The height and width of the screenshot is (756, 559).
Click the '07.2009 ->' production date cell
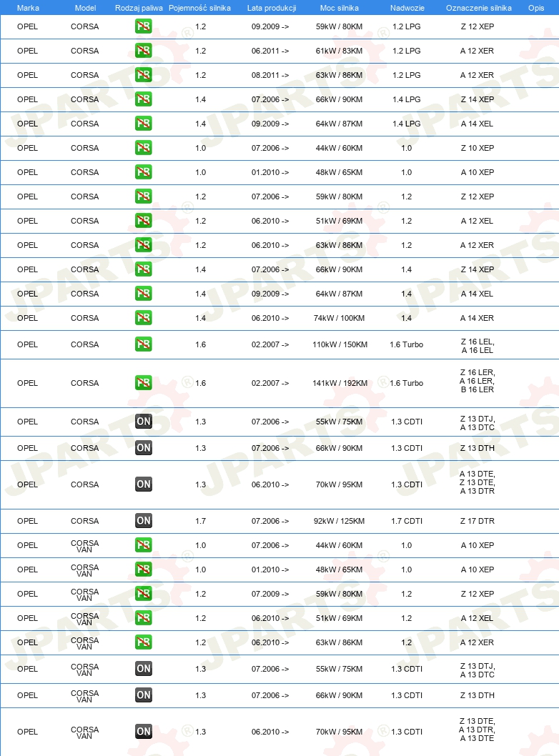pyautogui.click(x=270, y=594)
